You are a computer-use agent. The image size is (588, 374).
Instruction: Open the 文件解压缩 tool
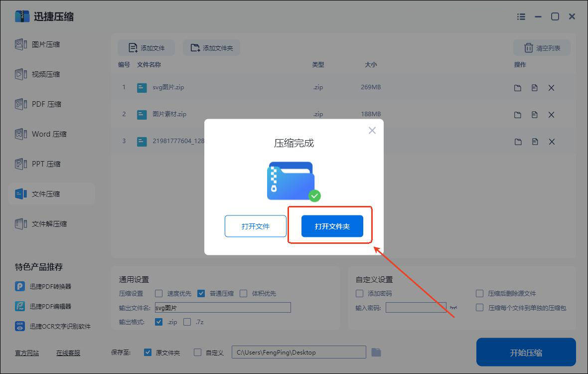coord(49,224)
